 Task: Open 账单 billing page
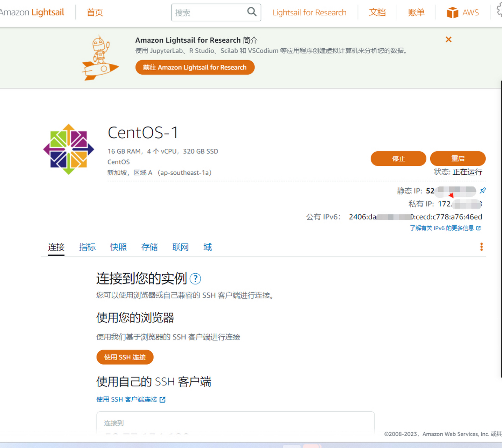416,13
